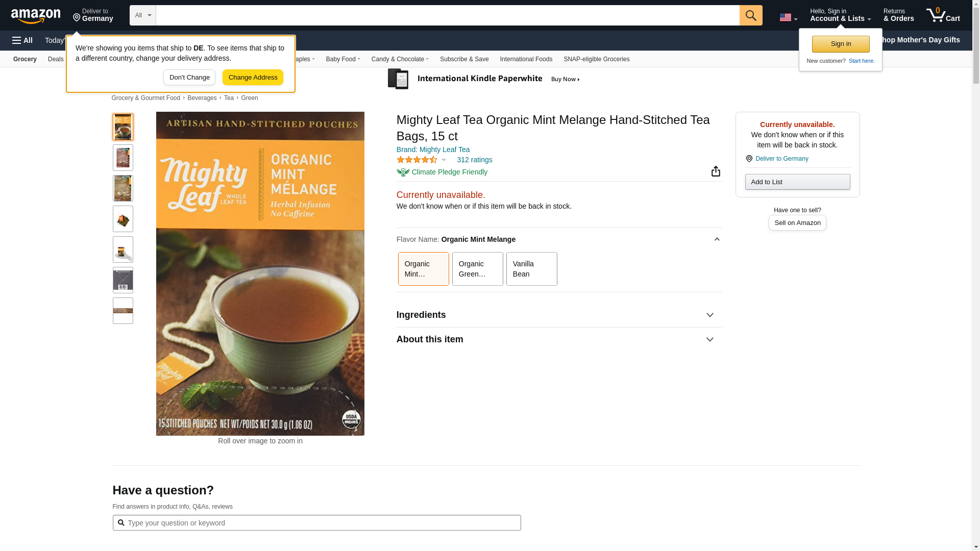
Task: Click the search magnifier button
Action: point(750,15)
